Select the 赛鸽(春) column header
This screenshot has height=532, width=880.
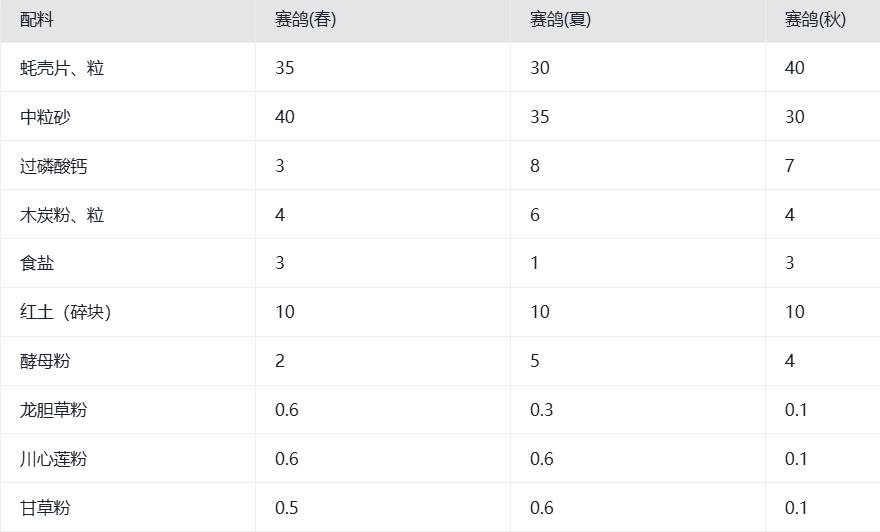click(x=305, y=20)
